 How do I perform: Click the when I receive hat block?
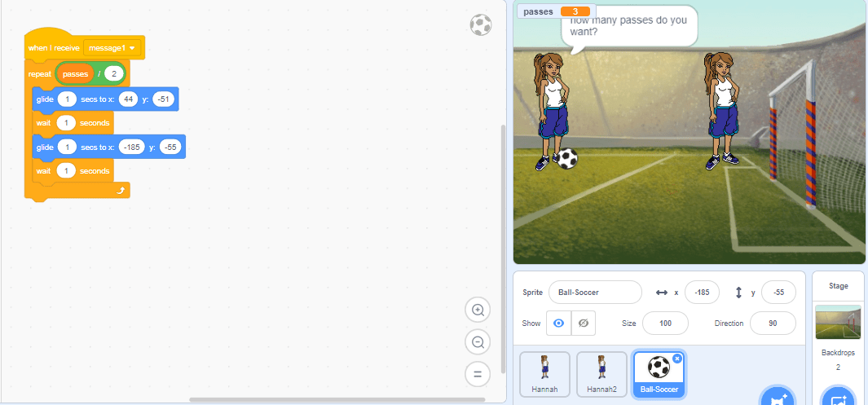pyautogui.click(x=54, y=48)
